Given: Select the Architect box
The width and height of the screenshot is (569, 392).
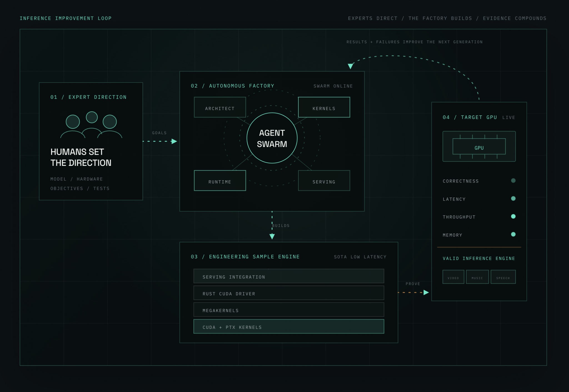Looking at the screenshot, I should point(220,107).
